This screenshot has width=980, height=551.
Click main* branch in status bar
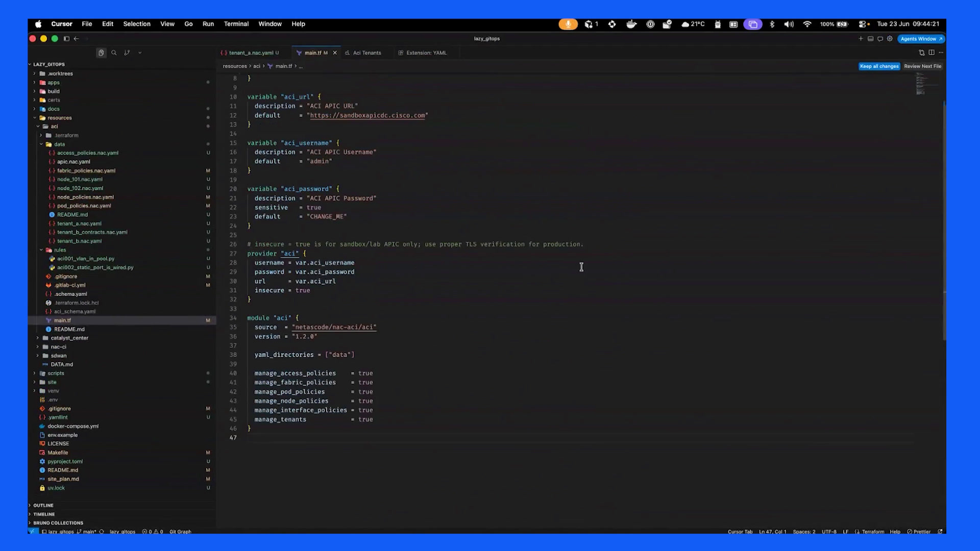point(87,532)
